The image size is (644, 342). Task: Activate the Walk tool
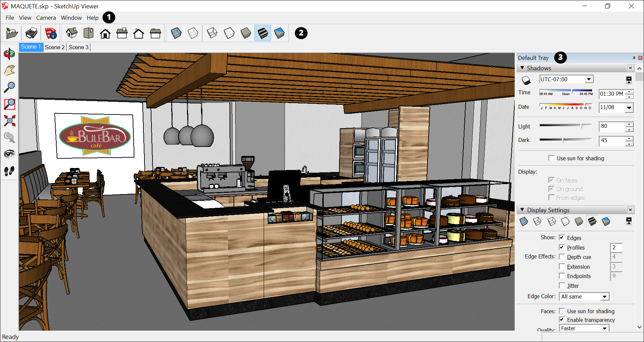coord(9,171)
